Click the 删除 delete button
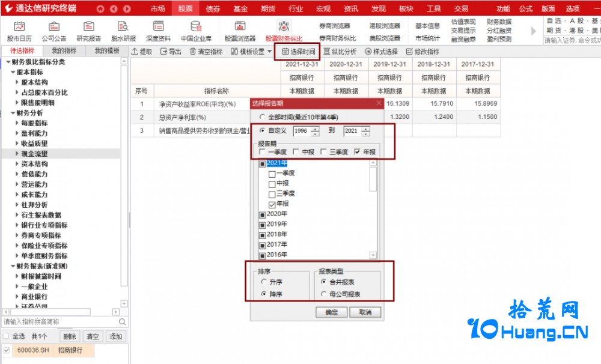 (x=70, y=336)
